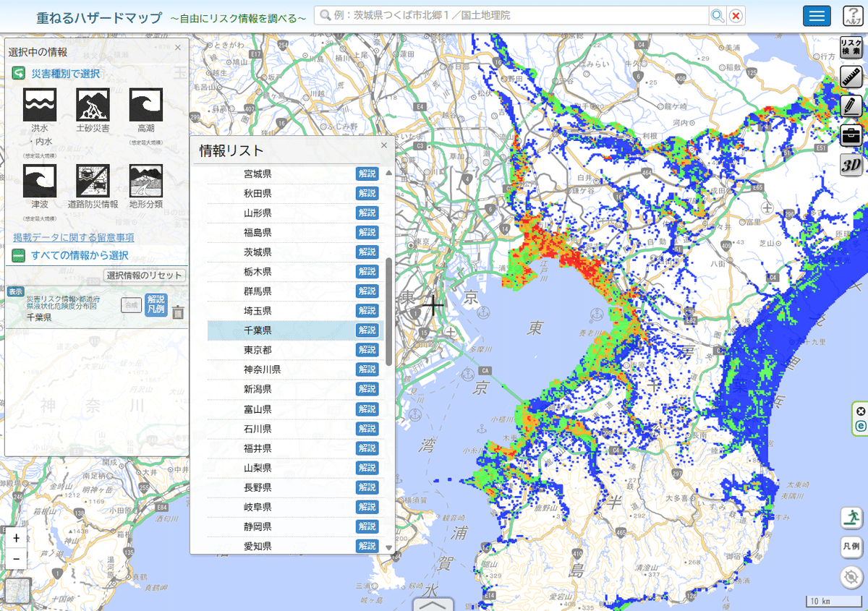Select the flood (洪水・内水) hazard icon
Image resolution: width=868 pixels, height=611 pixels.
(x=40, y=105)
